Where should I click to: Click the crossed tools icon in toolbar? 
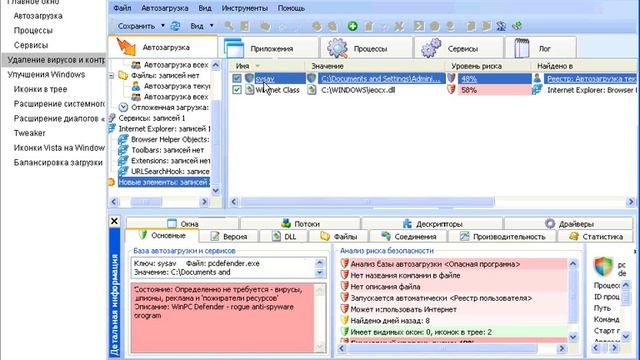click(399, 26)
